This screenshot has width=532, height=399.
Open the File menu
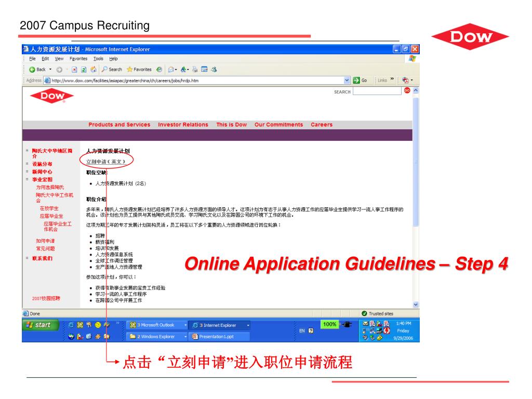(x=33, y=59)
